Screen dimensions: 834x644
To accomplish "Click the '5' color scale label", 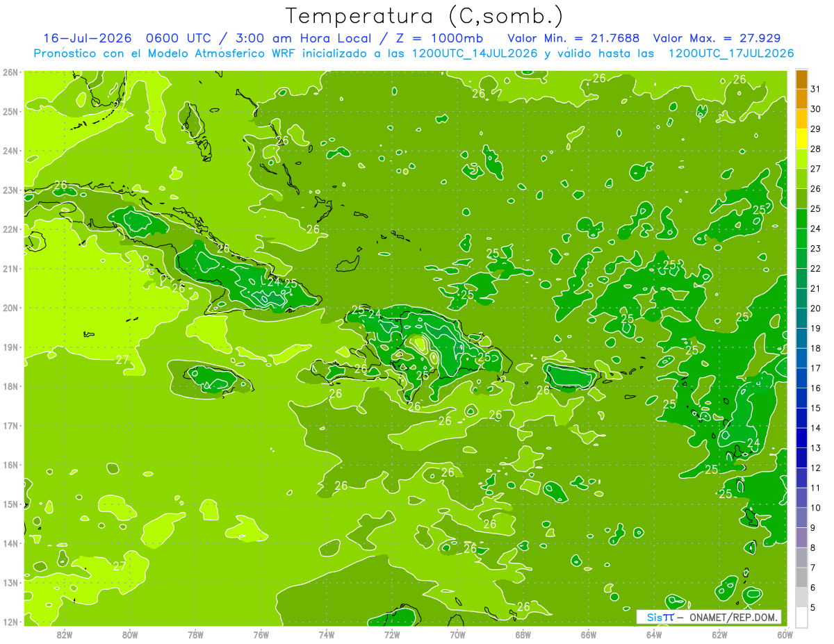I will [813, 607].
